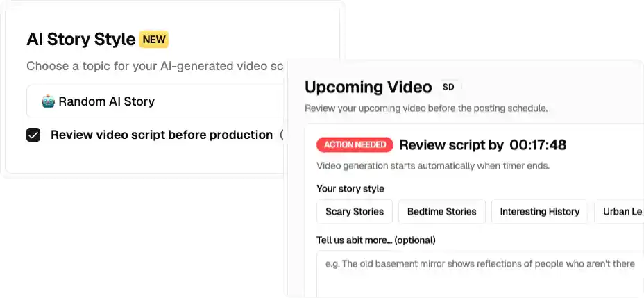Select the Scary Stories style
The width and height of the screenshot is (644, 298).
tap(355, 212)
